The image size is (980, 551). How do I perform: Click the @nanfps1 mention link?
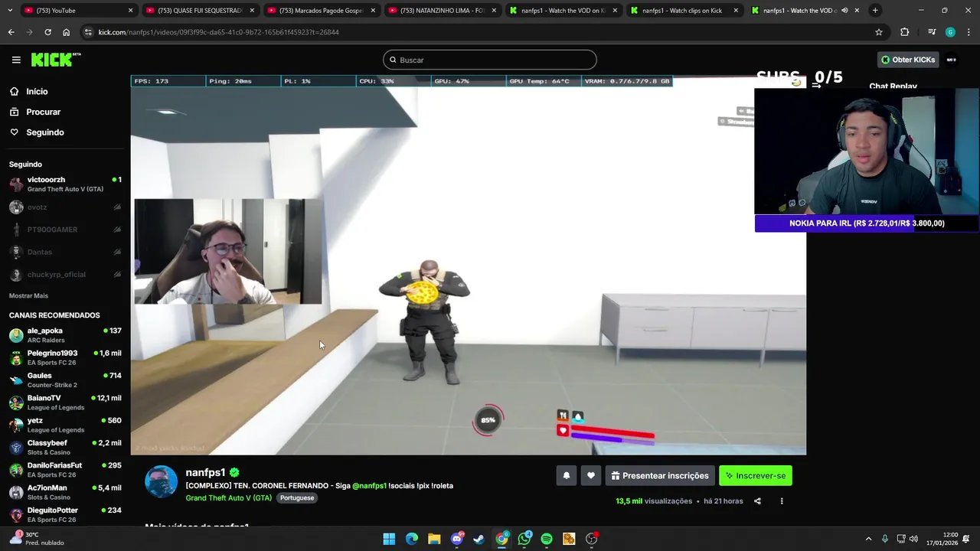point(369,485)
